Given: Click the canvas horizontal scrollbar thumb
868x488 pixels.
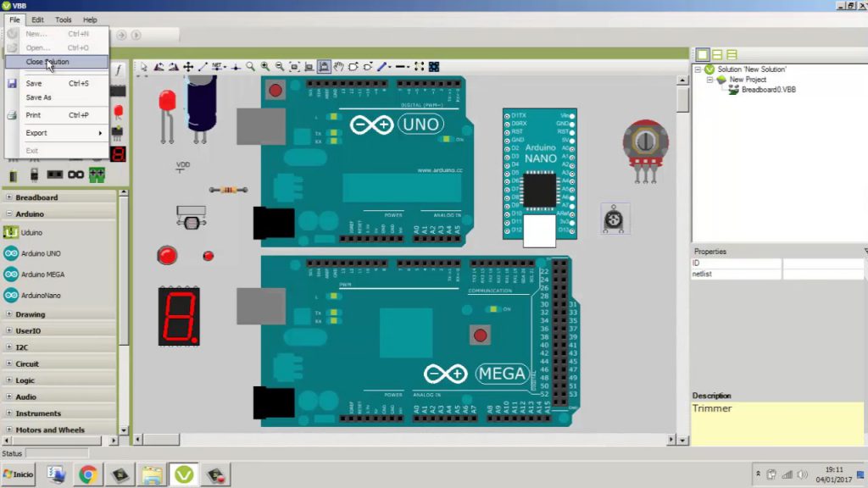Looking at the screenshot, I should [162, 440].
